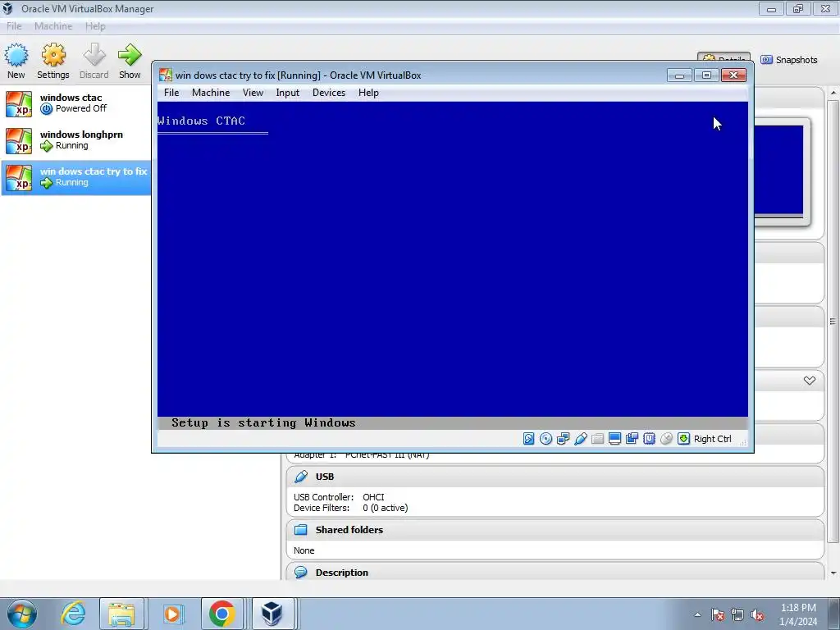Select the 'win dows ctac try to fix' VM

(76, 177)
